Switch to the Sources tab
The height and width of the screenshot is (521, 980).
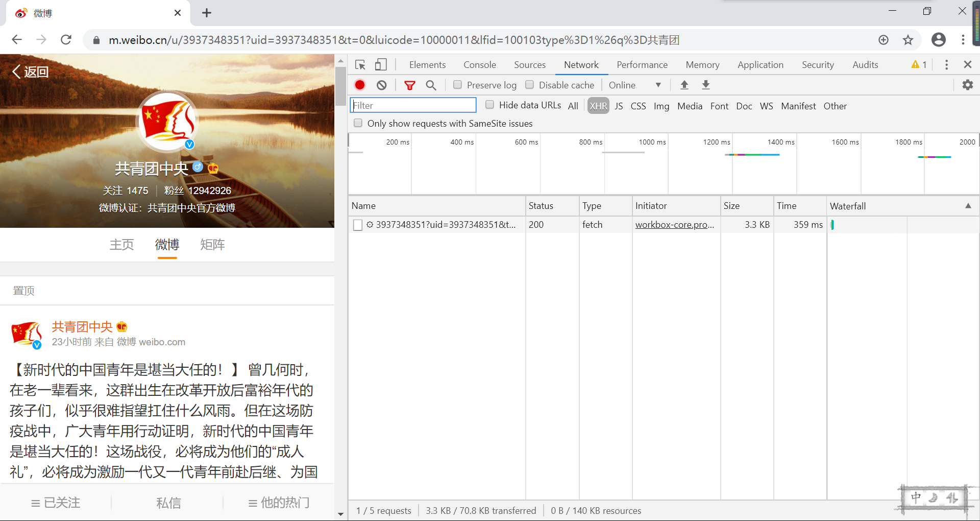[x=530, y=65]
